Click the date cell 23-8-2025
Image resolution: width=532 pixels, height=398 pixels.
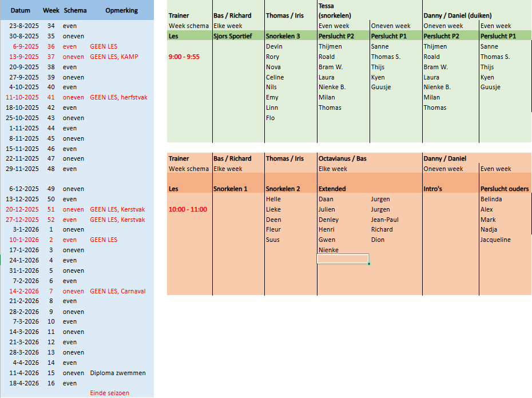click(x=24, y=26)
